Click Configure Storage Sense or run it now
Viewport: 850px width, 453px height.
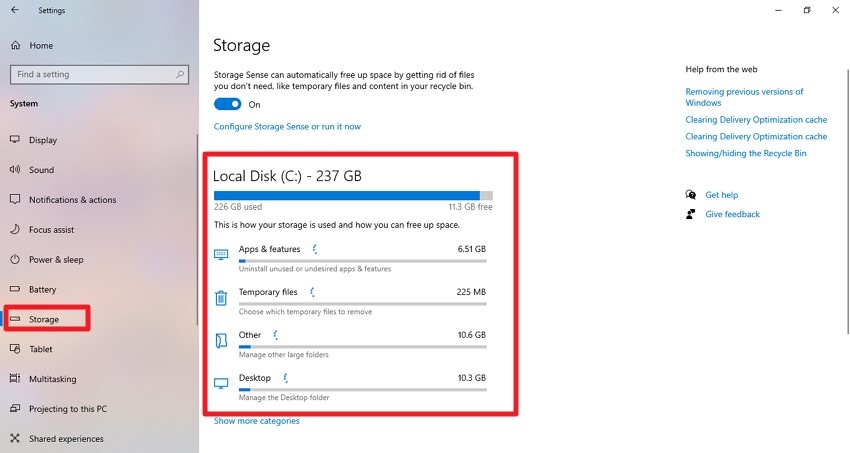point(287,126)
